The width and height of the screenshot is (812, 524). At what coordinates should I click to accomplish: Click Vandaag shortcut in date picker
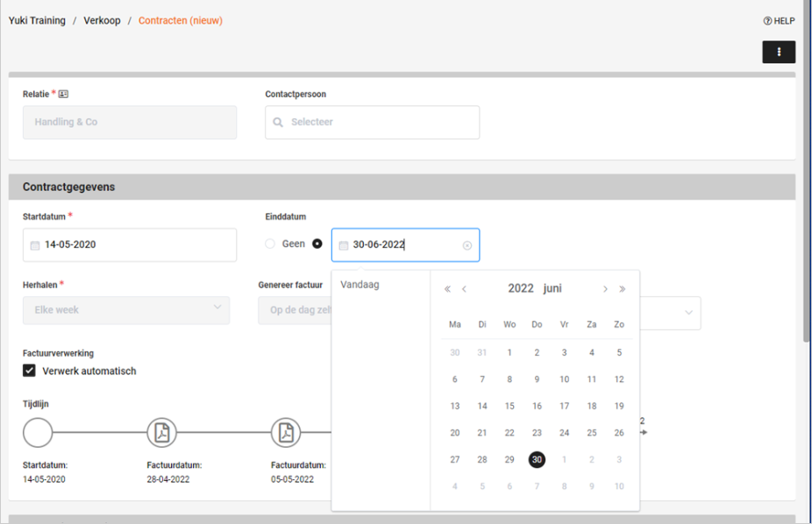(360, 285)
